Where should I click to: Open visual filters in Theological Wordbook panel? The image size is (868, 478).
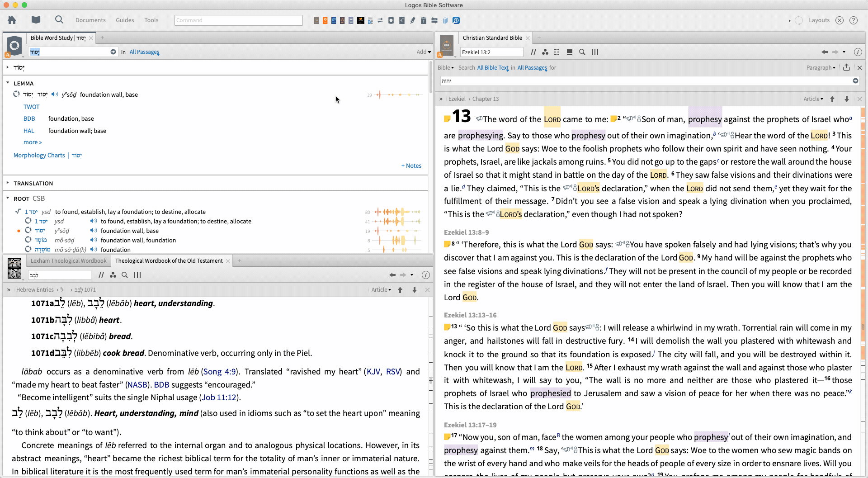[x=113, y=275]
